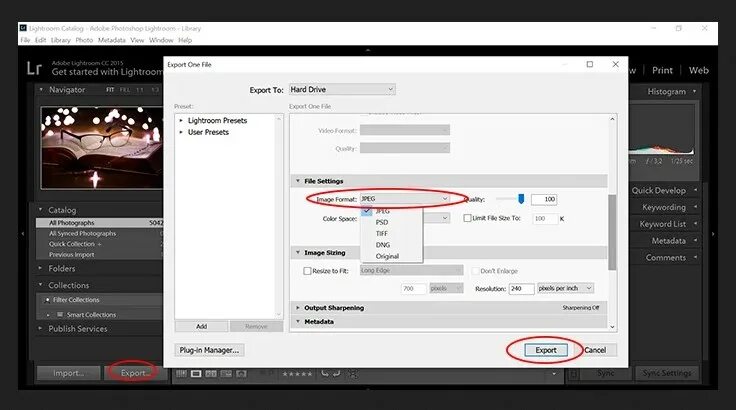Expand User Presets in preset list
The height and width of the screenshot is (410, 736).
181,132
